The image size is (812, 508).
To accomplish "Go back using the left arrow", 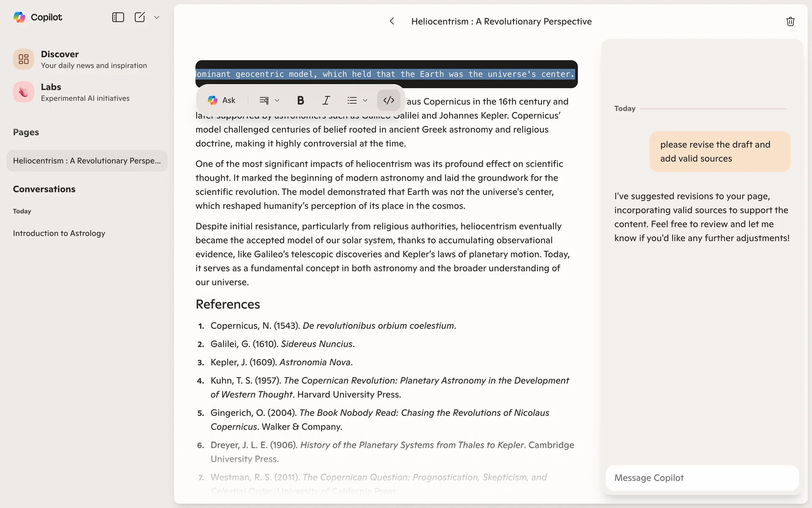I will tap(392, 21).
